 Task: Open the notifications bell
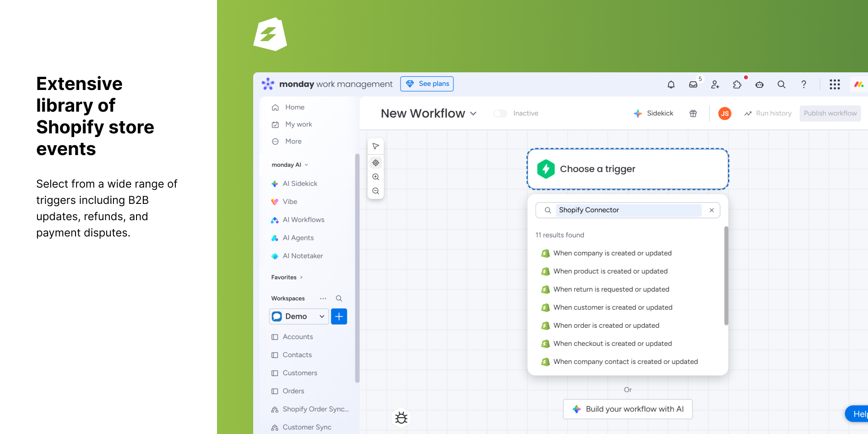(x=671, y=85)
